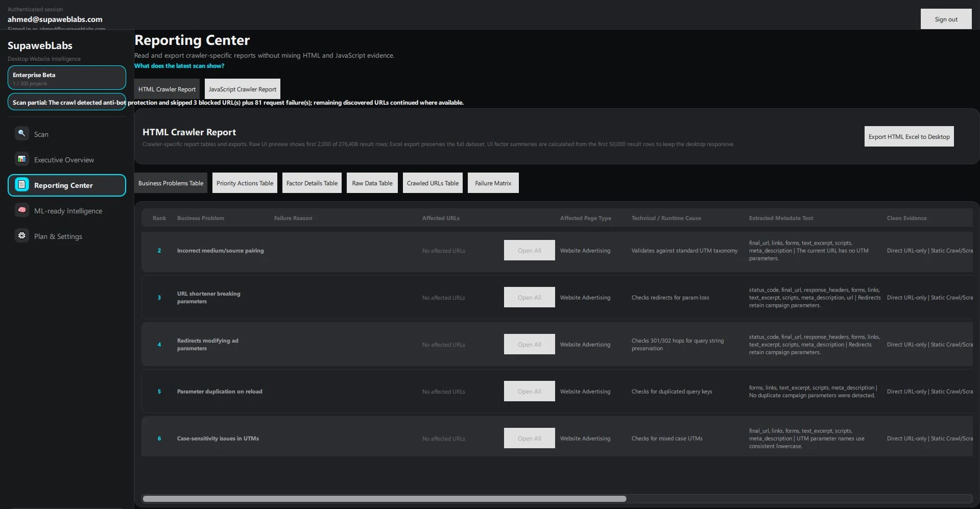Click 'Checks for mixed case UTMs' cell
This screenshot has width=980, height=509.
click(667, 439)
